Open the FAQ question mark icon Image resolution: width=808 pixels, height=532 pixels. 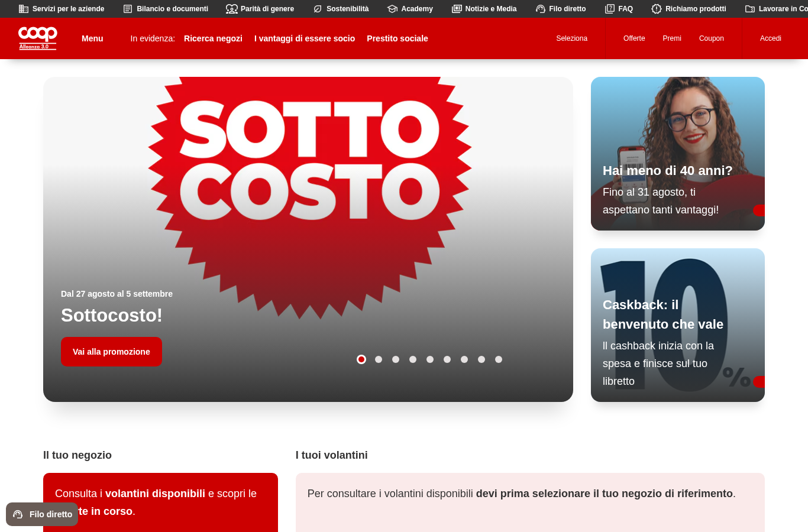[610, 9]
